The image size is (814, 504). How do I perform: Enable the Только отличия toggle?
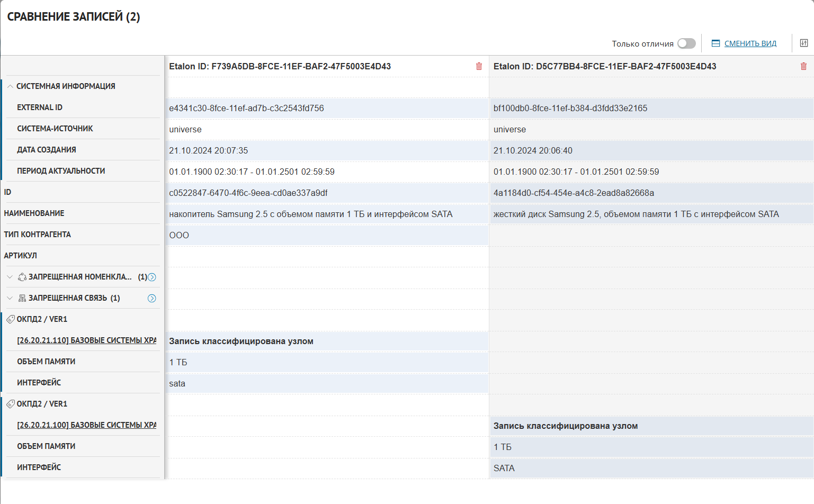[x=686, y=43]
